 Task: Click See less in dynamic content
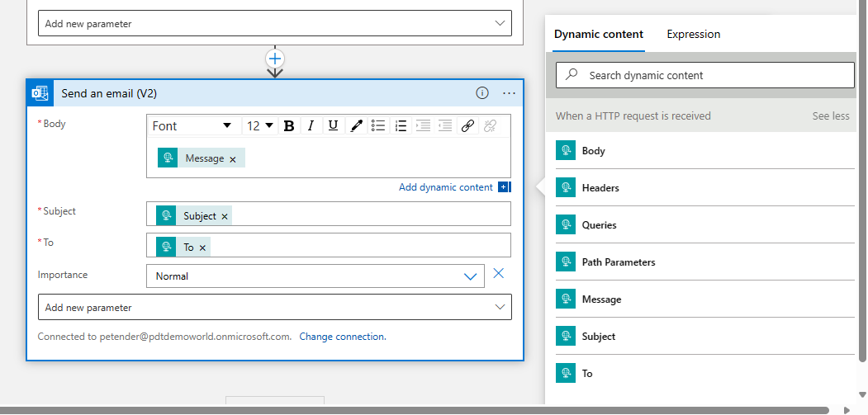[x=830, y=116]
